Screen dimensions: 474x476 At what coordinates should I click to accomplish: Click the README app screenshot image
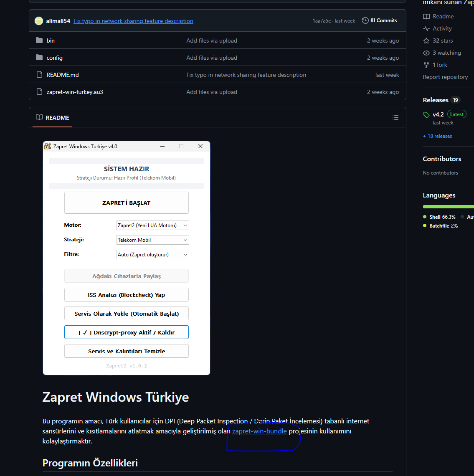click(x=126, y=258)
